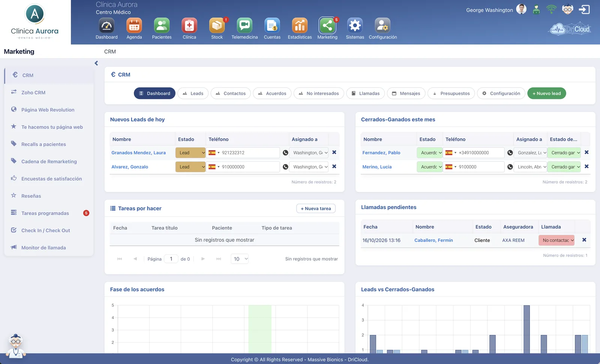Open Encuestas de satisfacción in the sidebar

click(49, 179)
